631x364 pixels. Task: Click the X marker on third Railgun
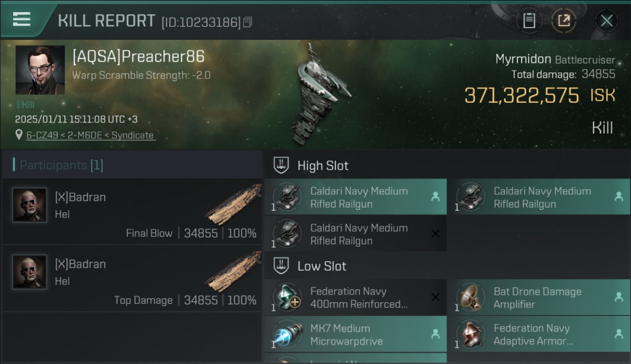click(x=435, y=234)
